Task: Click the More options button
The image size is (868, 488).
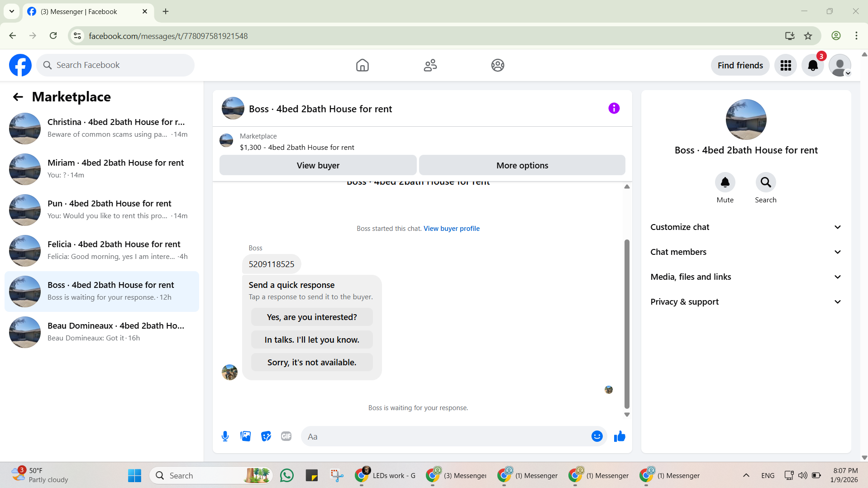Action: (522, 165)
